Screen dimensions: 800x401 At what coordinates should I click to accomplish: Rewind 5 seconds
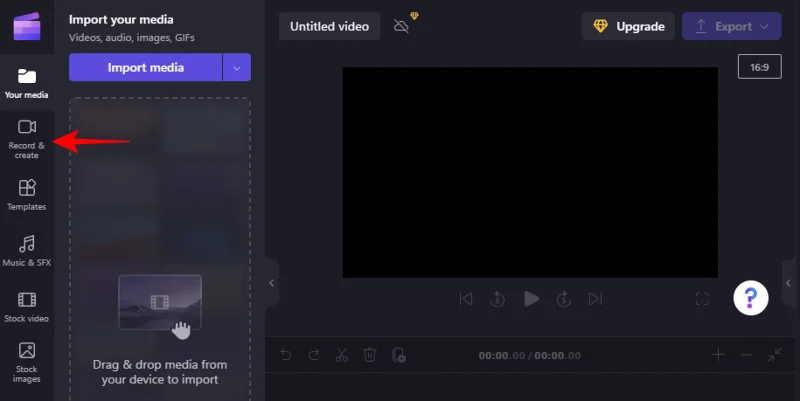click(497, 299)
